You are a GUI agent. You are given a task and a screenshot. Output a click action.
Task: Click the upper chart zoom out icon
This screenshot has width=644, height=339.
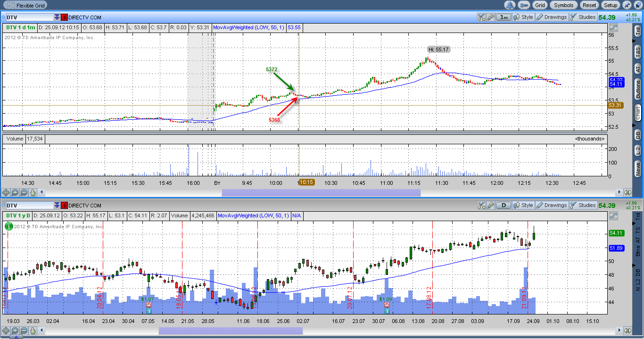[x=24, y=192]
